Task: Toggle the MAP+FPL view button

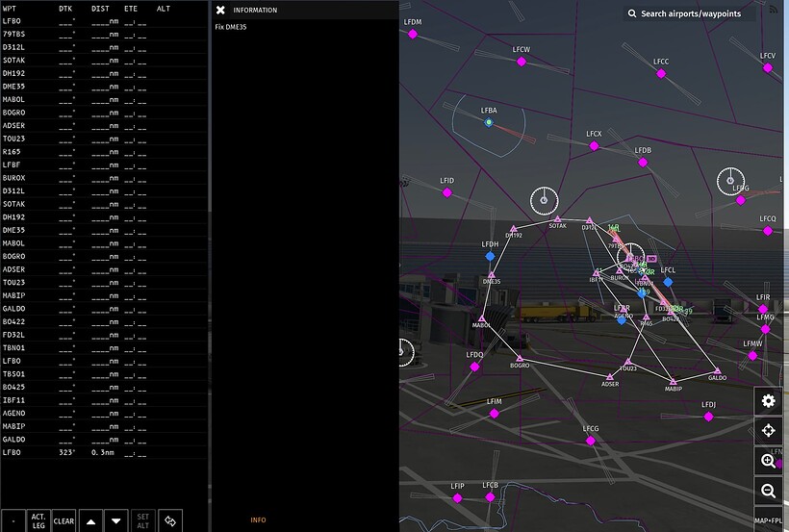Action: pos(768,520)
